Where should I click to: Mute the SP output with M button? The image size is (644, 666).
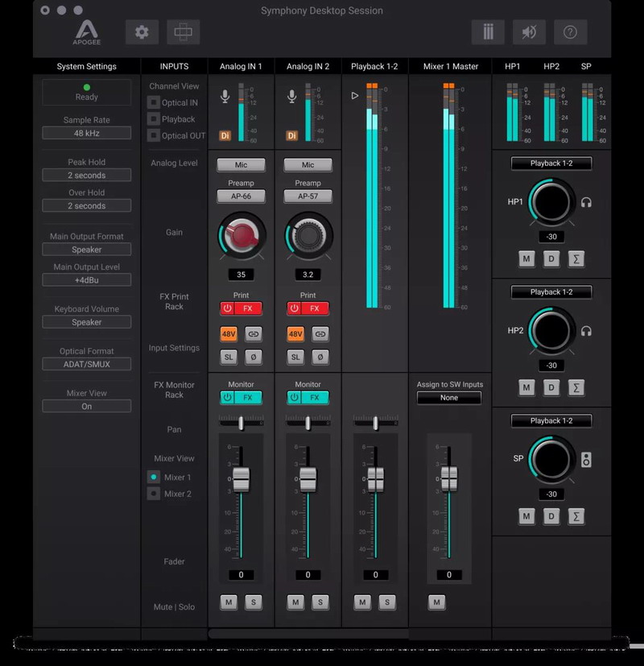coord(526,516)
